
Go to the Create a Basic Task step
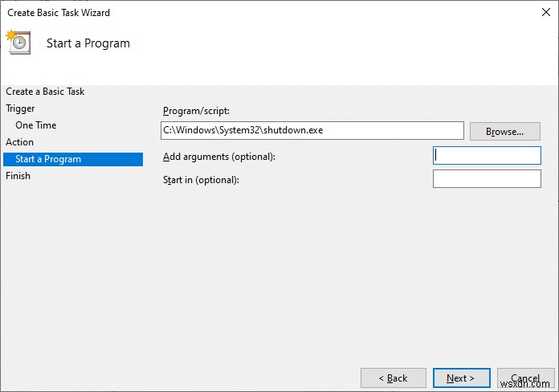pyautogui.click(x=45, y=92)
